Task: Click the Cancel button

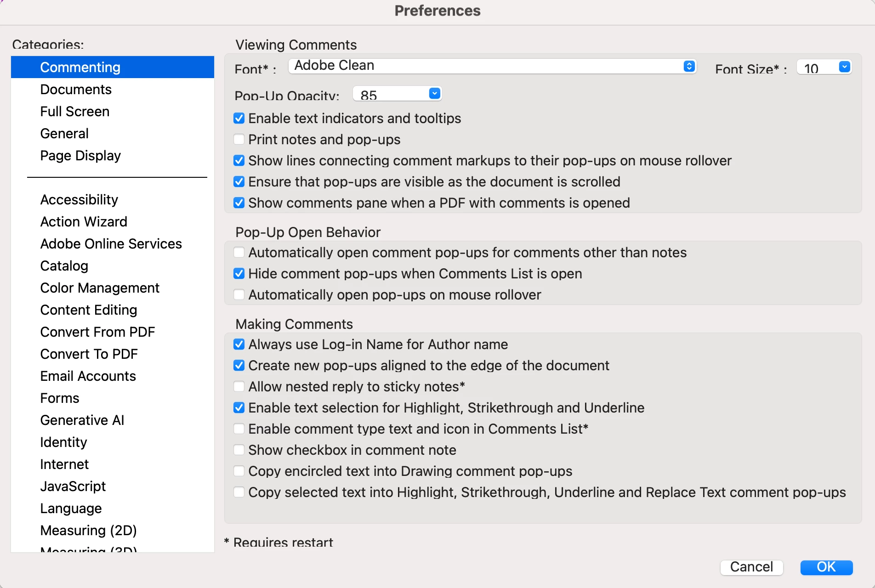Action: tap(751, 567)
